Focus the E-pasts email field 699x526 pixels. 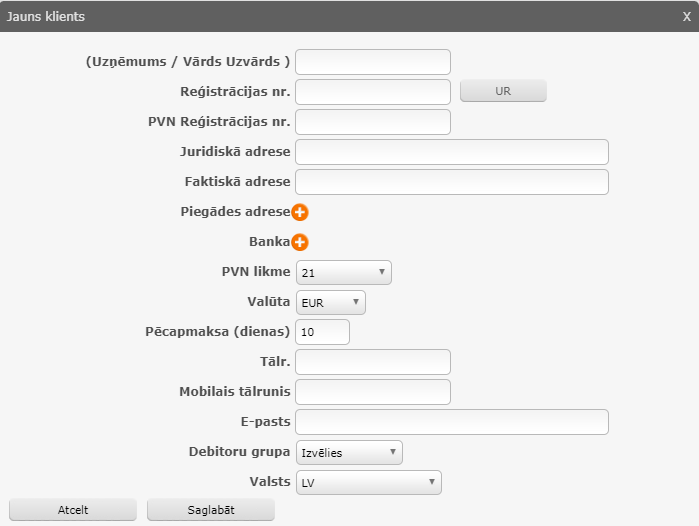452,422
